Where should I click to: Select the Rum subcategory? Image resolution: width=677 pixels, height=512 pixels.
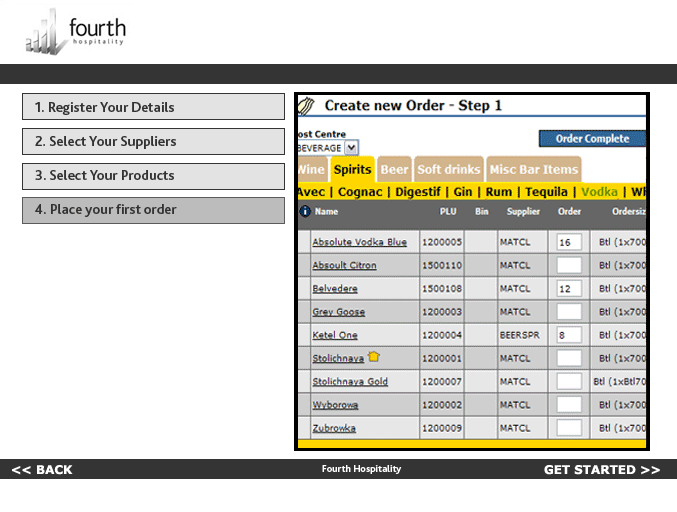499,192
